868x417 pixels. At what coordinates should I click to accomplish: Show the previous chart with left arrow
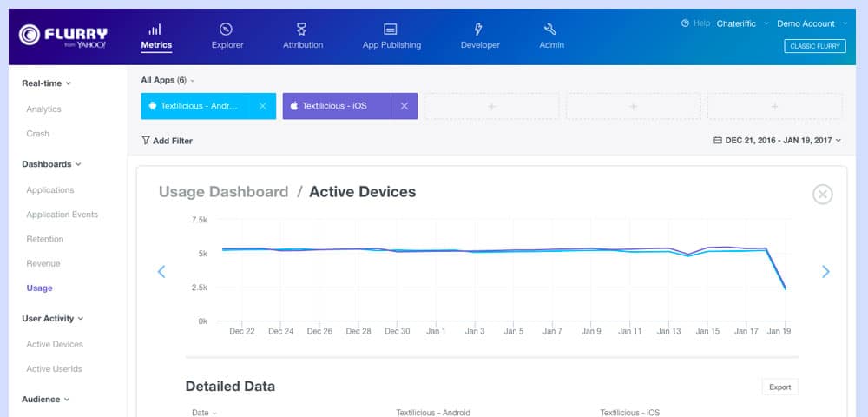(x=161, y=271)
